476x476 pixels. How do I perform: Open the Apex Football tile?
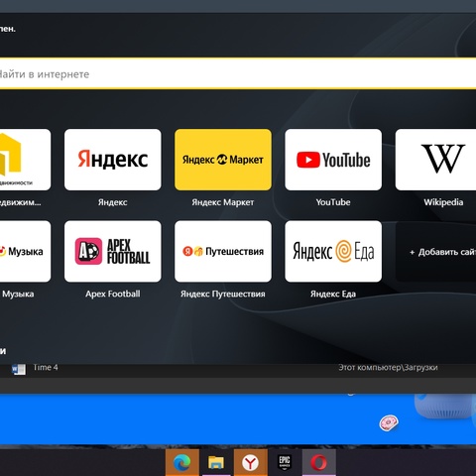pyautogui.click(x=113, y=251)
